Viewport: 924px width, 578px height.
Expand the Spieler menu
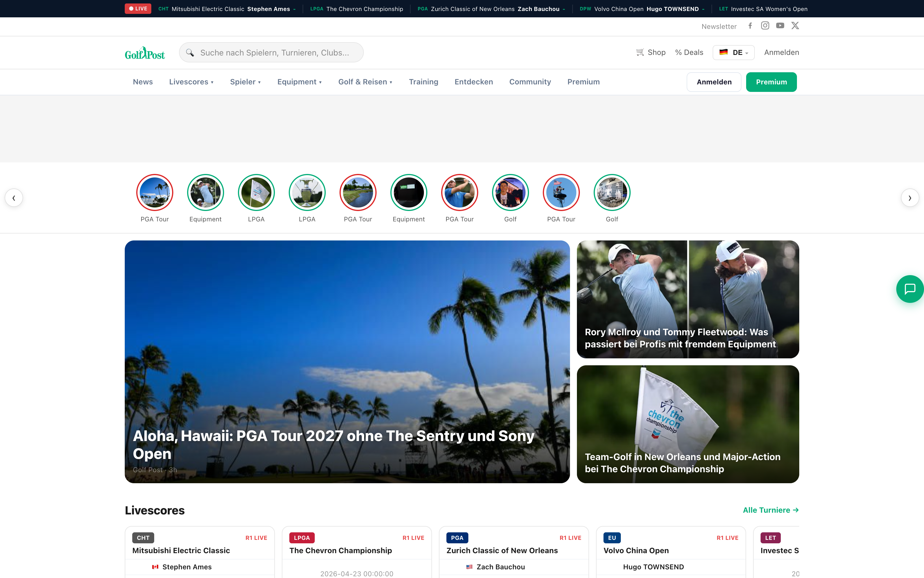pyautogui.click(x=245, y=82)
